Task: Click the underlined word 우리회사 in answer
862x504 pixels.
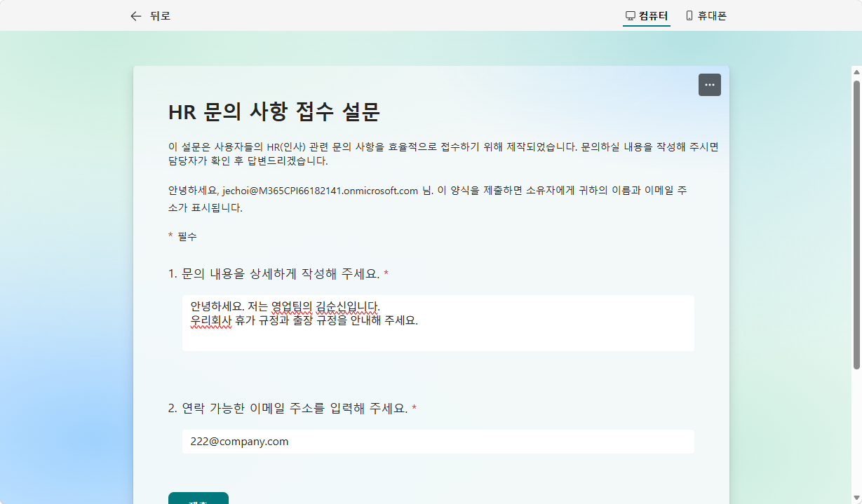Action: tap(211, 321)
